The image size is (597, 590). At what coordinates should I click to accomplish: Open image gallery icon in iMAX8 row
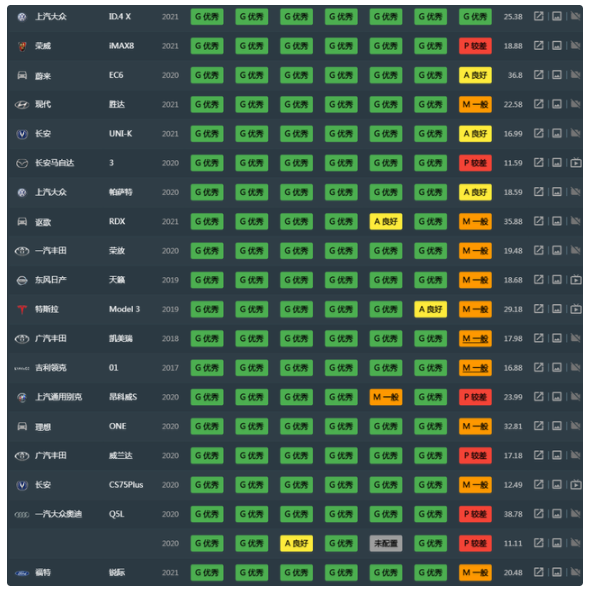557,46
